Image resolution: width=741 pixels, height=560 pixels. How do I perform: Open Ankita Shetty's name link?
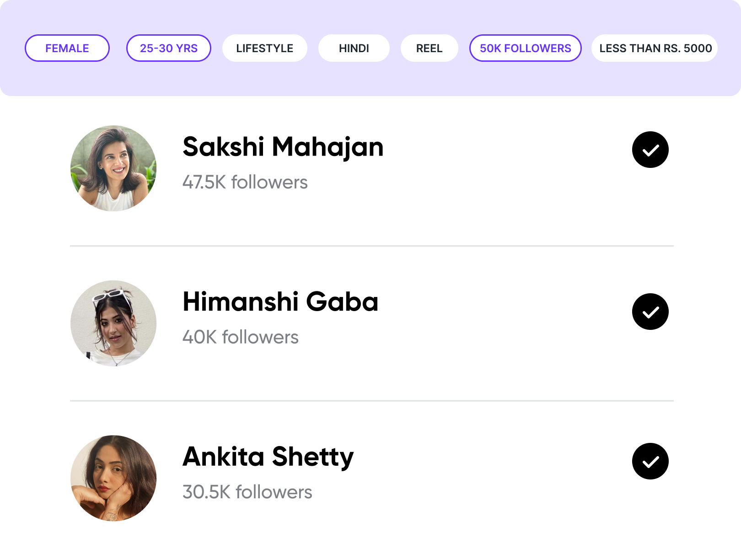pyautogui.click(x=268, y=457)
